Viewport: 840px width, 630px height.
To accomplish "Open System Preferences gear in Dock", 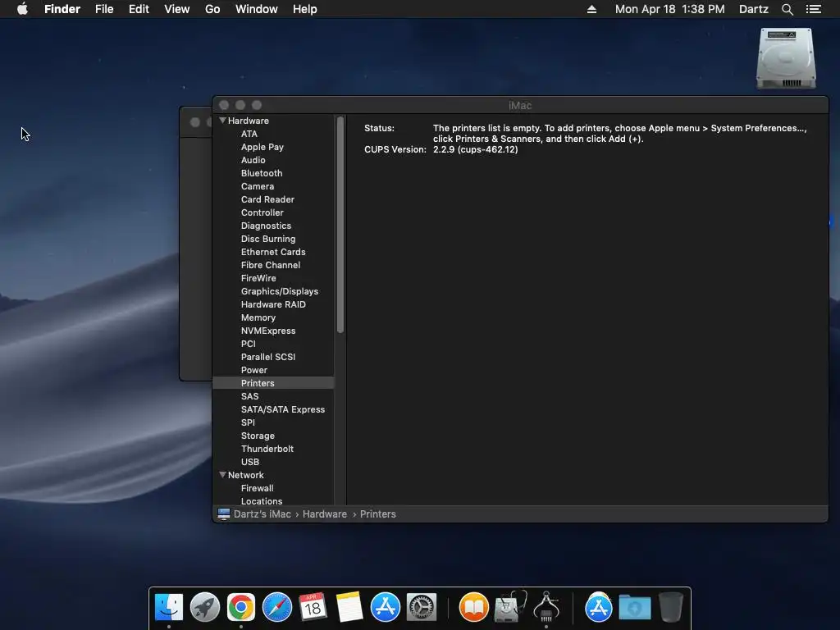I will click(x=422, y=607).
